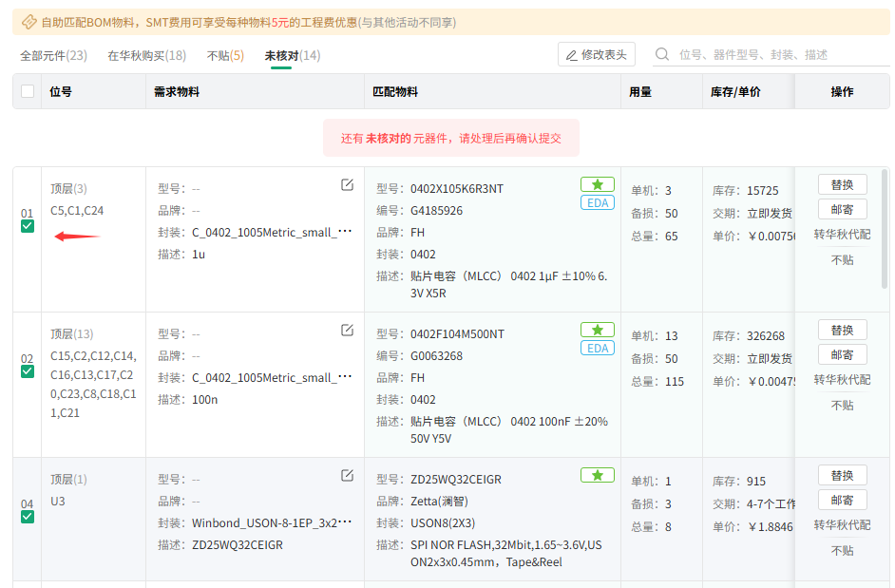Click the star badge on ZD25WQ32CEIGR
Screen dimensions: 895x588
(x=597, y=475)
